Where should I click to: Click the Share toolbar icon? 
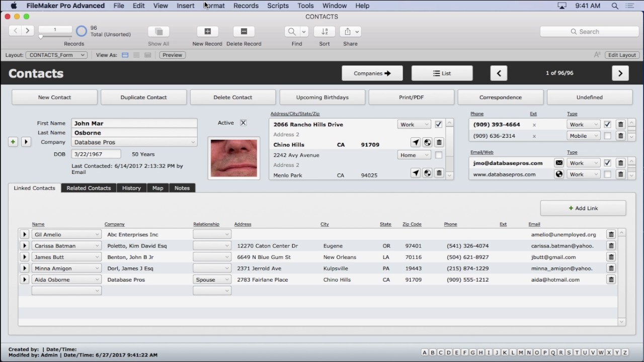point(347,31)
